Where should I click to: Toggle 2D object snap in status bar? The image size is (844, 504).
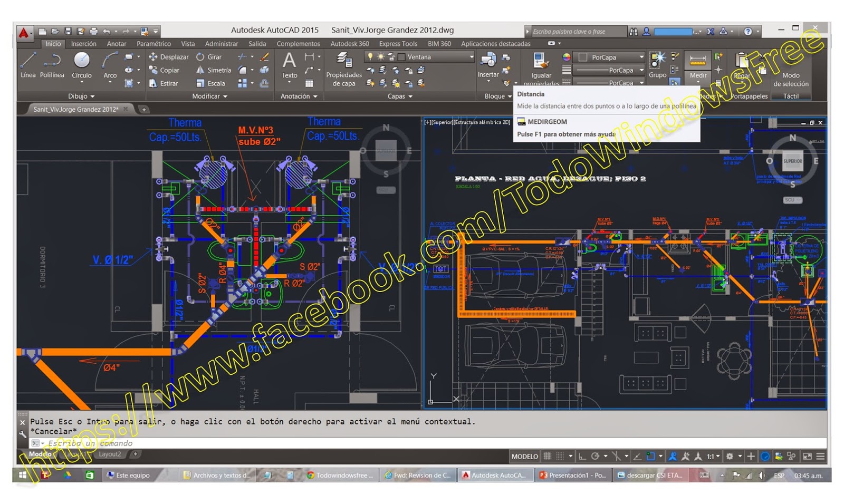(650, 457)
